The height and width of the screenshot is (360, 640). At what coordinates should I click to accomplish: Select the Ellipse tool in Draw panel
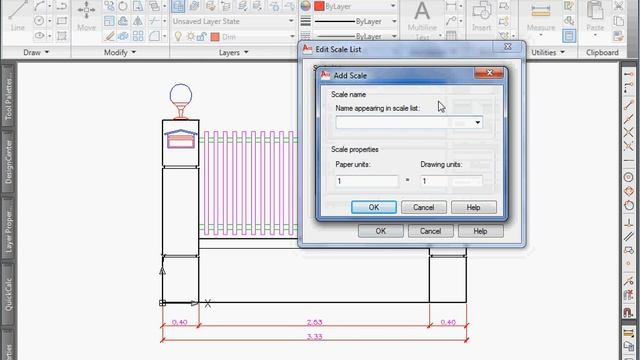(39, 36)
